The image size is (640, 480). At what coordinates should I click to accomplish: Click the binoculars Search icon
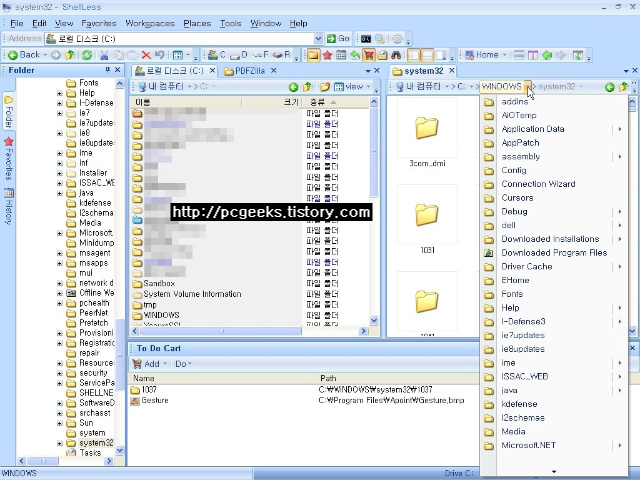(x=396, y=55)
